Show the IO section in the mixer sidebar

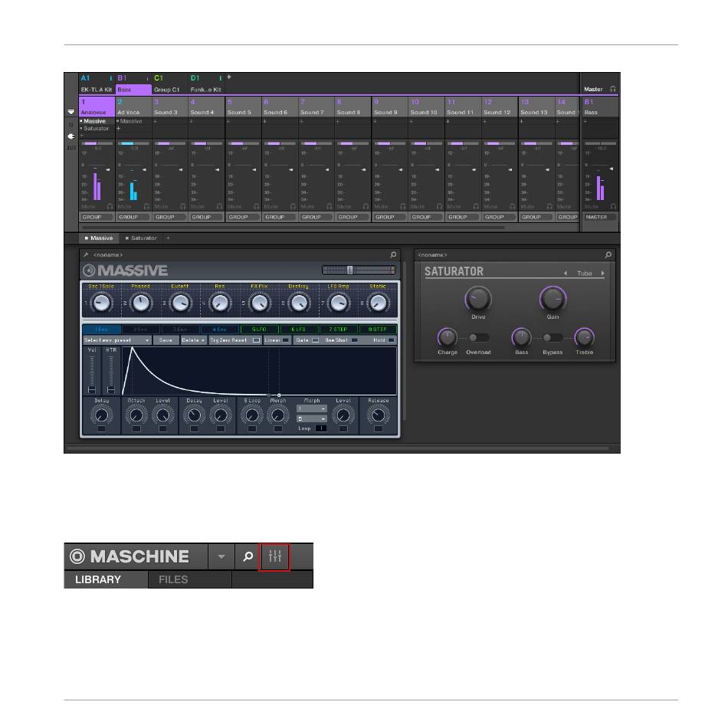71,125
